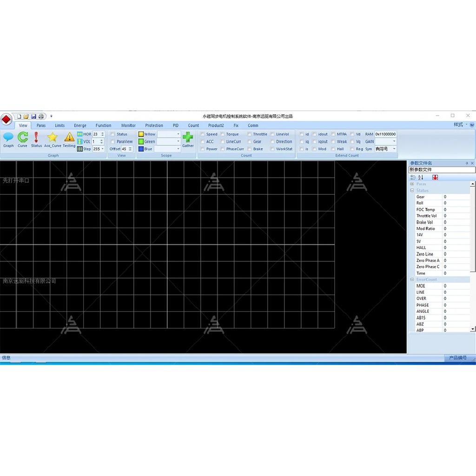Open the GAIN dropdown

pyautogui.click(x=394, y=141)
